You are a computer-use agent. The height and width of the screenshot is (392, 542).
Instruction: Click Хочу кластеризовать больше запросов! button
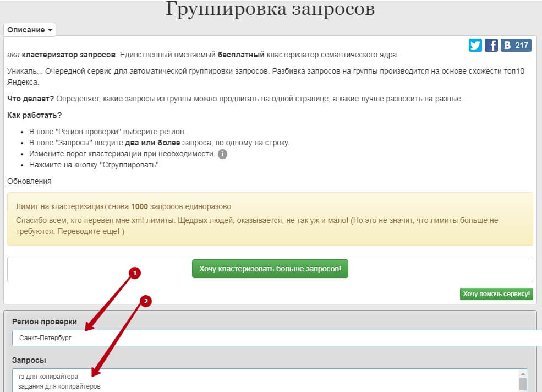[270, 269]
